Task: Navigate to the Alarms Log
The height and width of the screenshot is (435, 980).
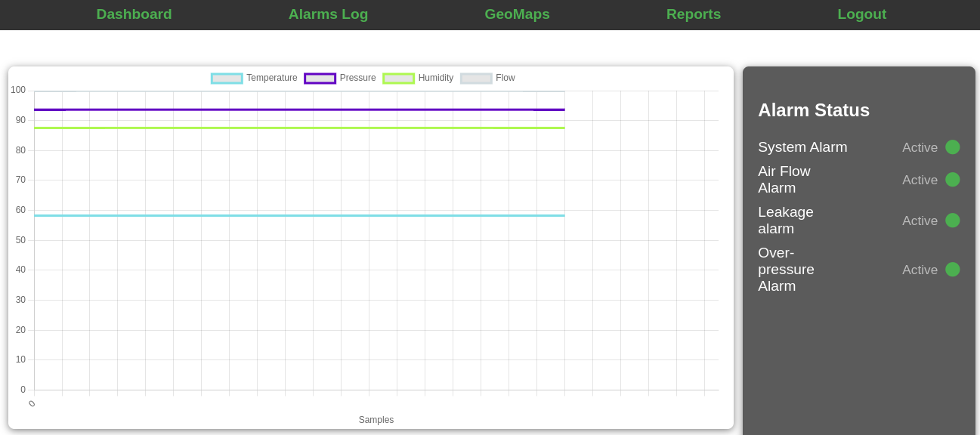Action: 328,14
